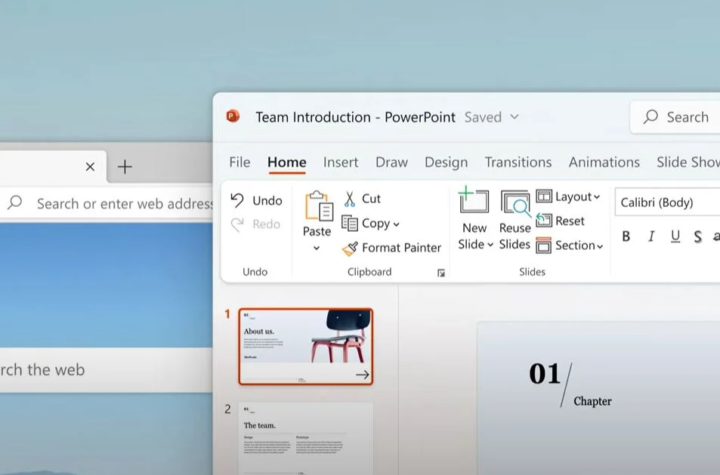
Task: Open a new browser tab
Action: (124, 167)
